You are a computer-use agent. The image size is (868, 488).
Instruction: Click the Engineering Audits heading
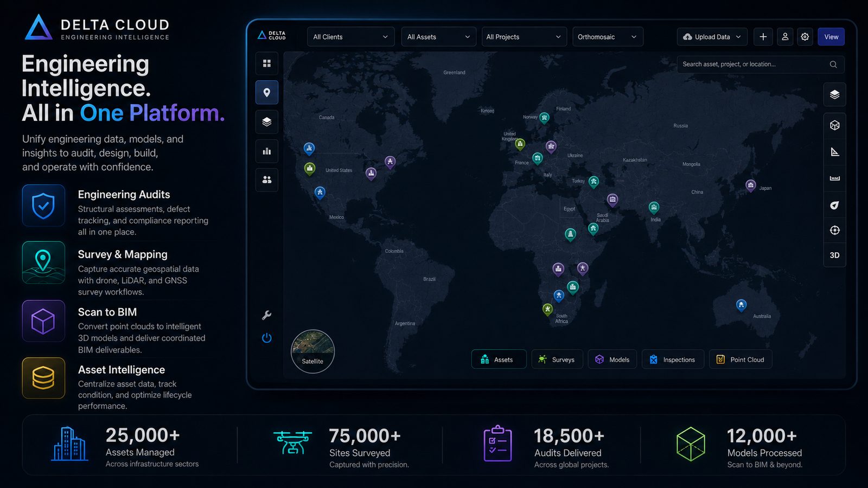pyautogui.click(x=124, y=194)
